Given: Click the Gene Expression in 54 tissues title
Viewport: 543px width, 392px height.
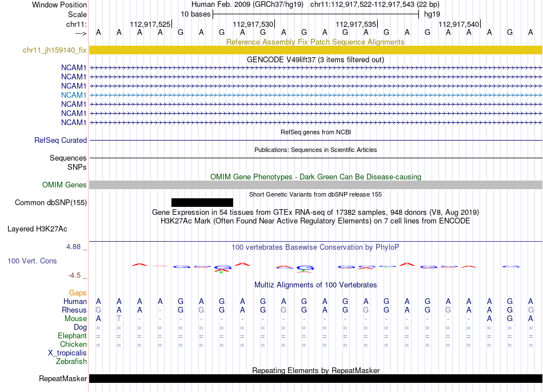Looking at the screenshot, I should (316, 212).
